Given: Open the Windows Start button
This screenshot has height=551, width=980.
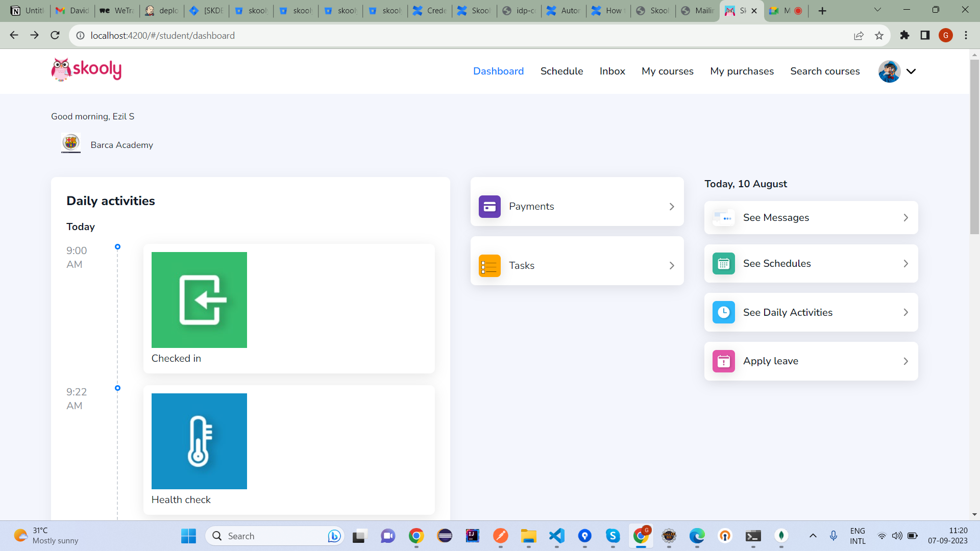Looking at the screenshot, I should 188,536.
